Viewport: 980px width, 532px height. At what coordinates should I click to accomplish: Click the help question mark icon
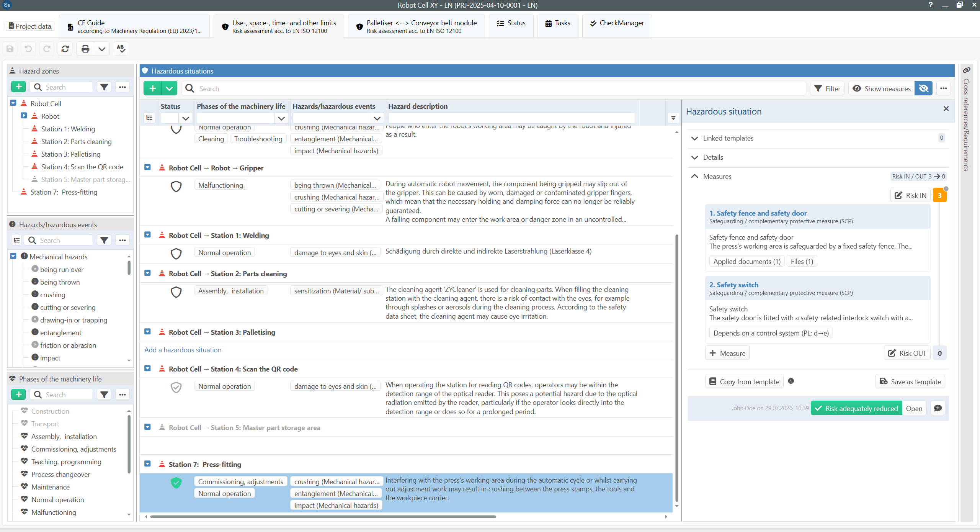click(x=931, y=5)
